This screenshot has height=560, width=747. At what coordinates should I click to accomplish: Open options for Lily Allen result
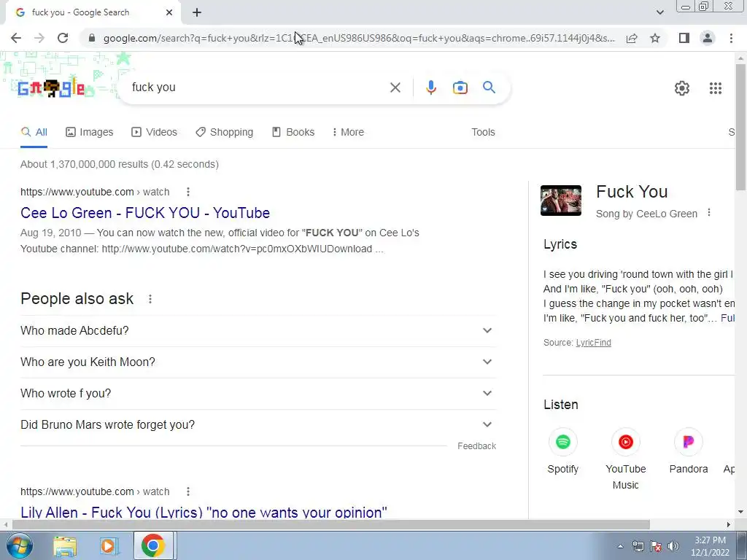(188, 491)
